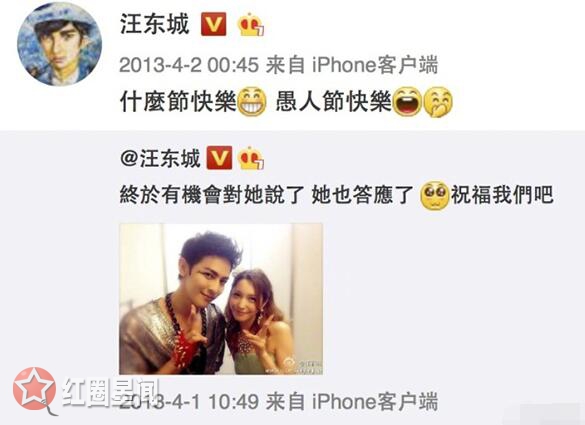Click the hand-covering-mouth giggle emoji
The image size is (585, 425).
(438, 102)
